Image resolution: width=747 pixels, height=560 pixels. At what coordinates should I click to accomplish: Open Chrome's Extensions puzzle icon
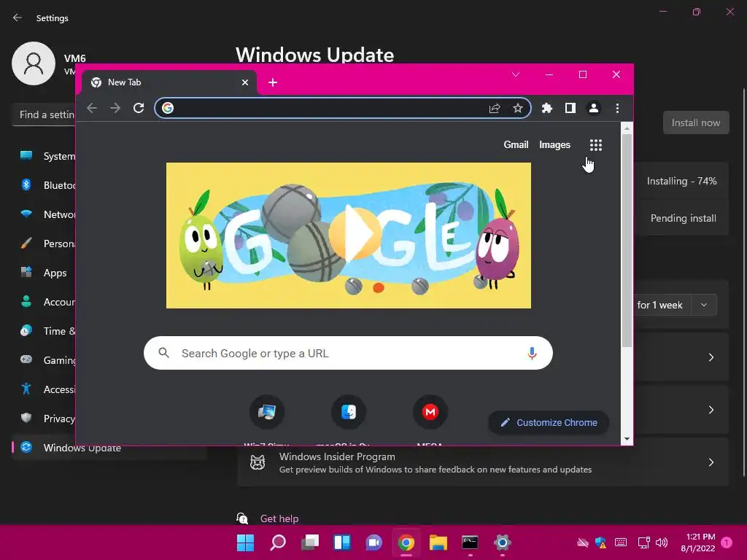coord(547,108)
